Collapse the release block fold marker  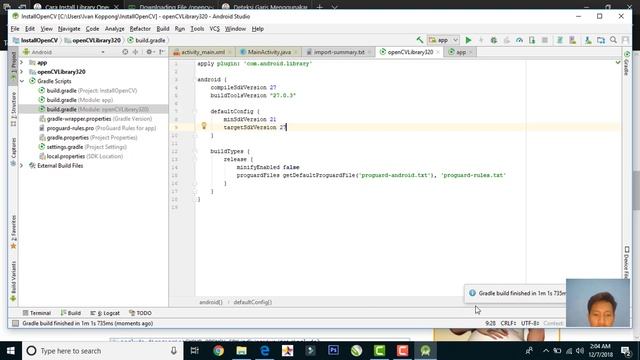click(x=195, y=160)
